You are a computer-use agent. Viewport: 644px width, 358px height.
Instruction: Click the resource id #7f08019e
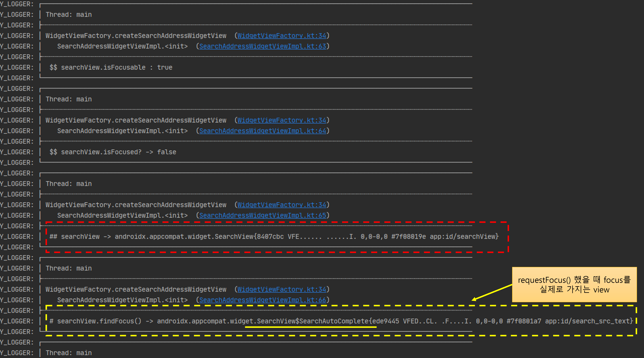(409, 237)
